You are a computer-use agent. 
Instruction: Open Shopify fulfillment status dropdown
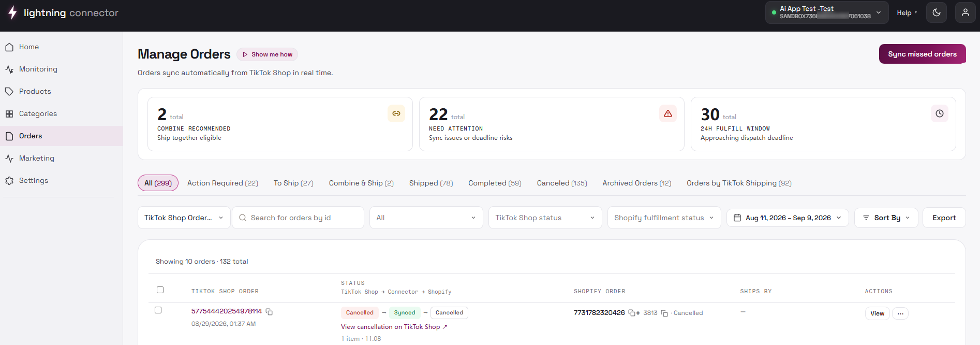point(664,218)
